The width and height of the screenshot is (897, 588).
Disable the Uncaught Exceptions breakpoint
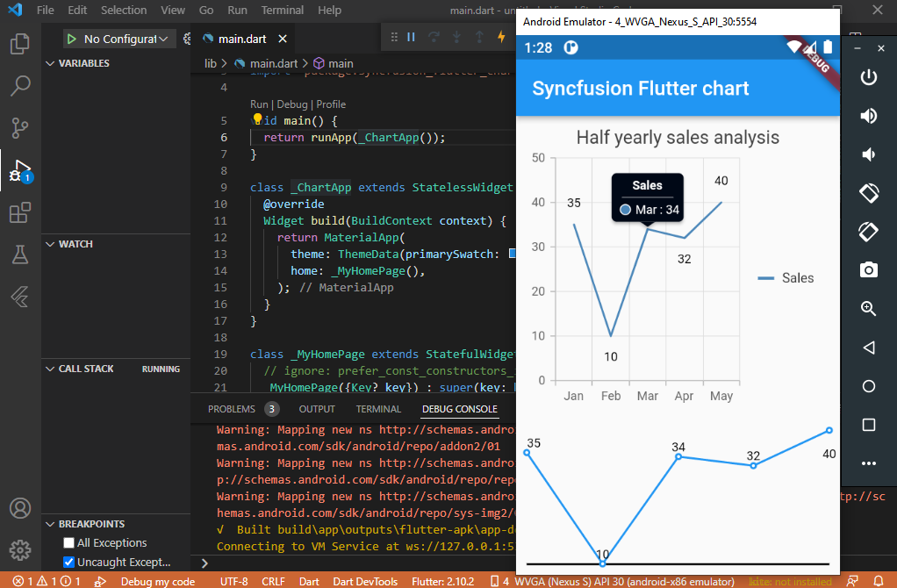(x=68, y=562)
